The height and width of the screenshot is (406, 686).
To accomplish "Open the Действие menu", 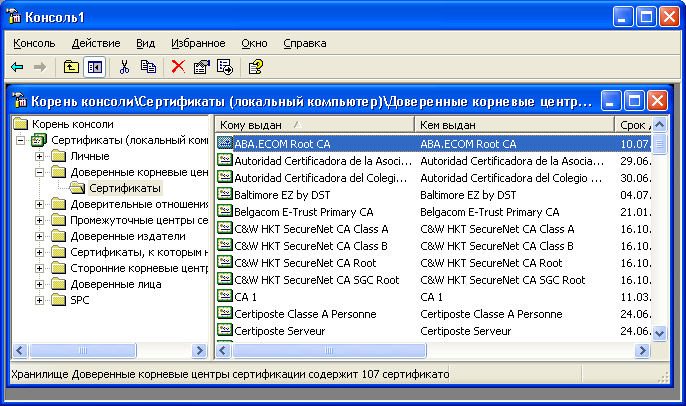I will (96, 43).
